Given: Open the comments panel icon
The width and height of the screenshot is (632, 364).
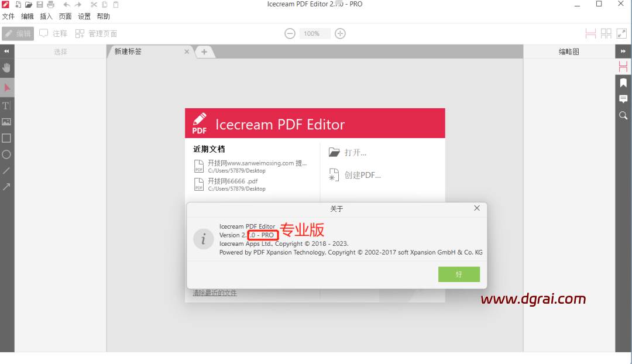Looking at the screenshot, I should (x=623, y=99).
